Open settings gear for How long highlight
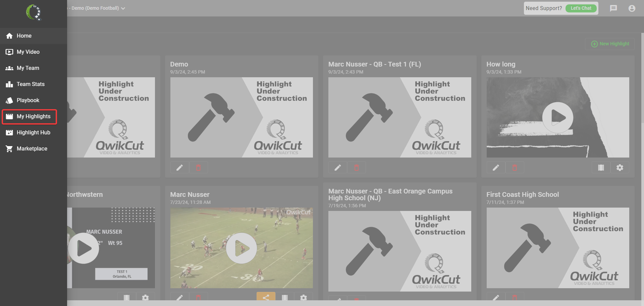Screen dimensions: 644x306 620,167
